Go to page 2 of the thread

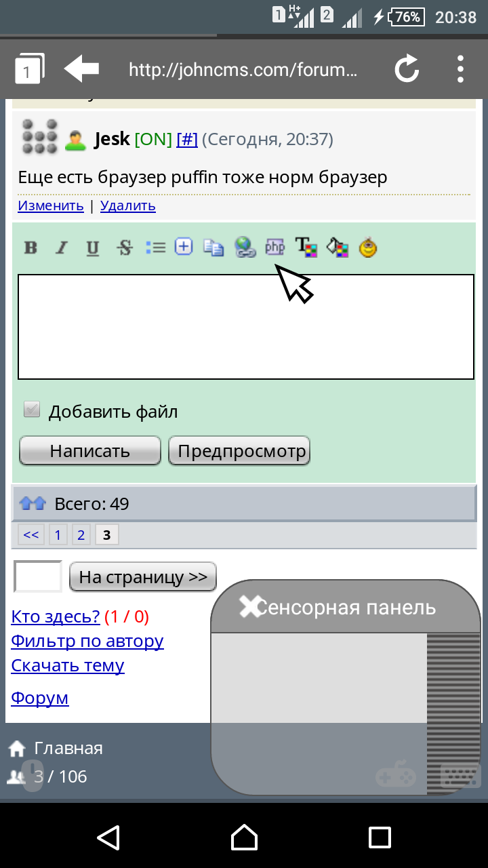coord(81,535)
